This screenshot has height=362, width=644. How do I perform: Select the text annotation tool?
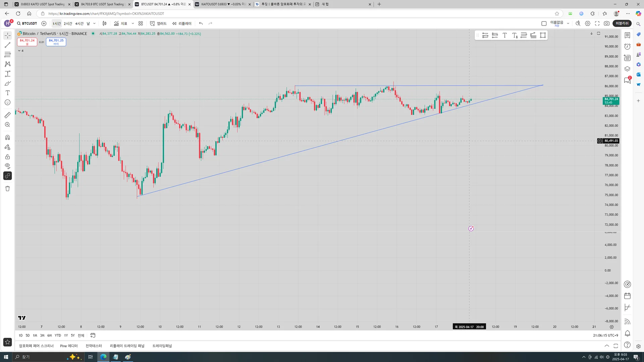(7, 93)
